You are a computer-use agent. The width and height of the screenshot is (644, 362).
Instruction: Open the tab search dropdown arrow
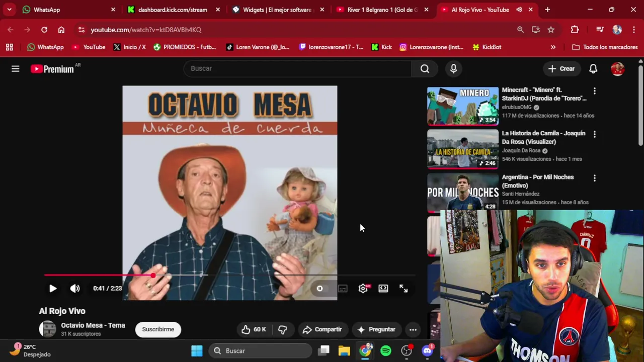(9, 10)
